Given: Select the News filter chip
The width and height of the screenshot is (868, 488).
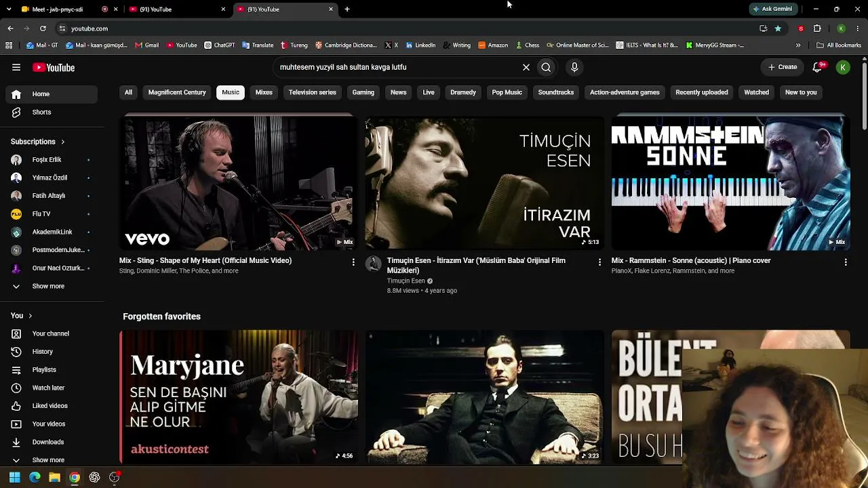Looking at the screenshot, I should pos(399,92).
